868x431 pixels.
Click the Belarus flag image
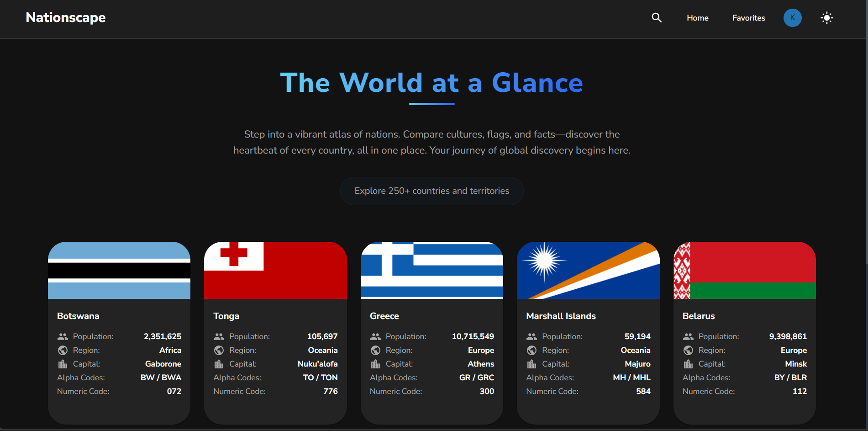coord(744,270)
